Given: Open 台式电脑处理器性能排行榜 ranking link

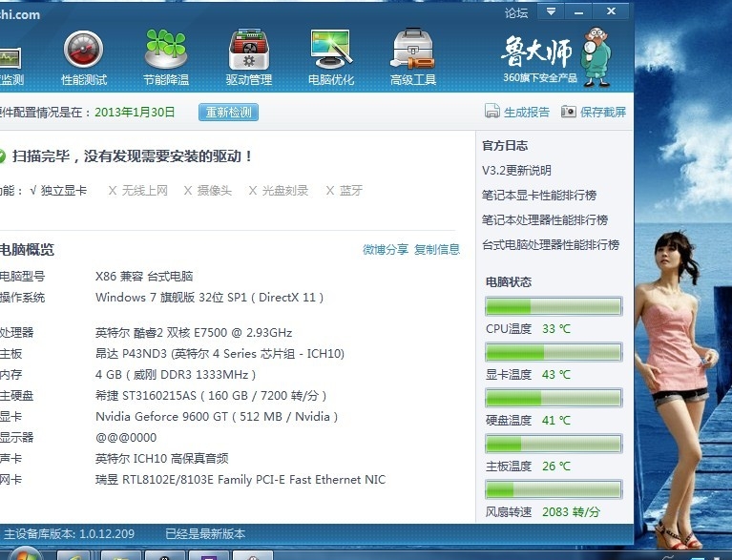Looking at the screenshot, I should (551, 245).
